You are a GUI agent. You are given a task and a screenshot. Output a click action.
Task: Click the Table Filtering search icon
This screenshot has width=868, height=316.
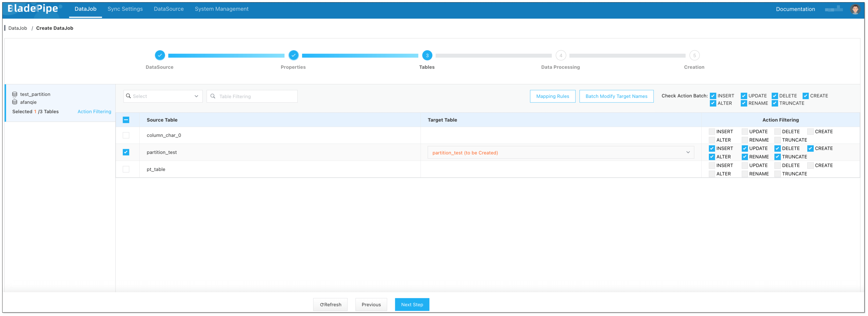(x=213, y=96)
